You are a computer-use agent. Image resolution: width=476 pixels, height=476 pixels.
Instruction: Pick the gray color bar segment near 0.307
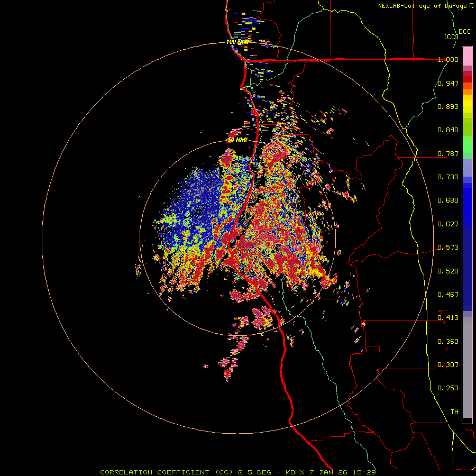coord(467,368)
